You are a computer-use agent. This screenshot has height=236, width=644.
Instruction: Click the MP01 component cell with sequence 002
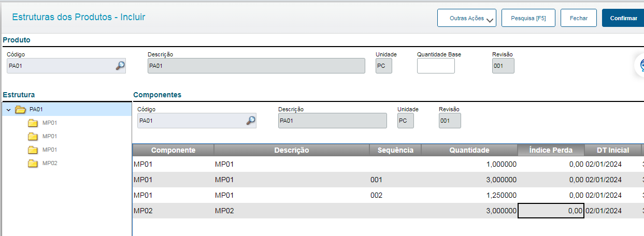tap(173, 195)
